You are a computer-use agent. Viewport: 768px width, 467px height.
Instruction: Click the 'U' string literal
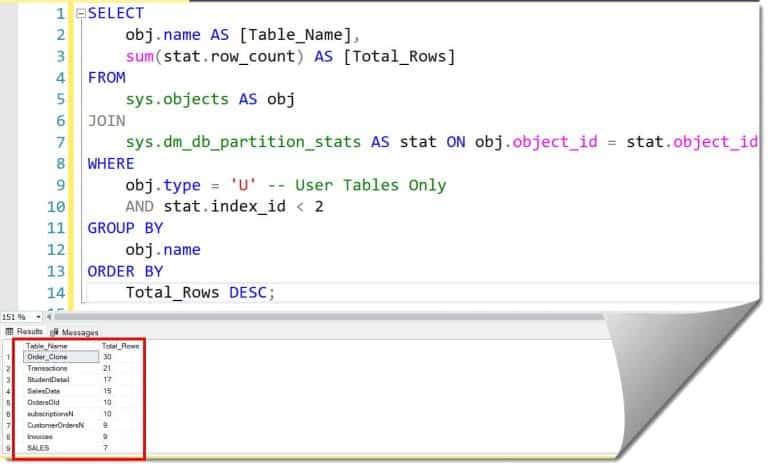click(243, 185)
